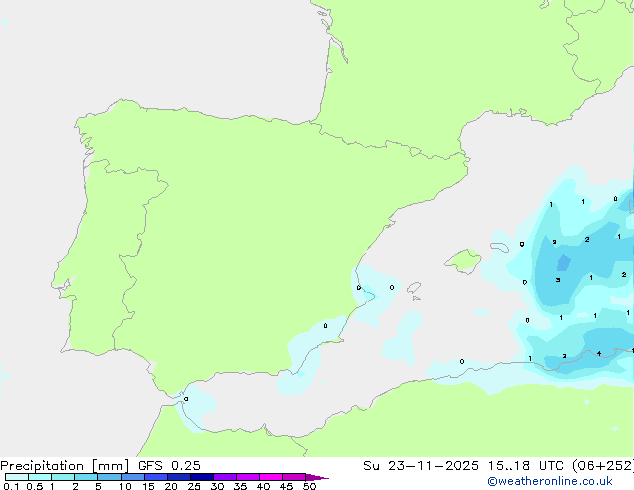Click the '15..18 UTC' time range text
The height and width of the screenshot is (490, 634).
[525, 466]
